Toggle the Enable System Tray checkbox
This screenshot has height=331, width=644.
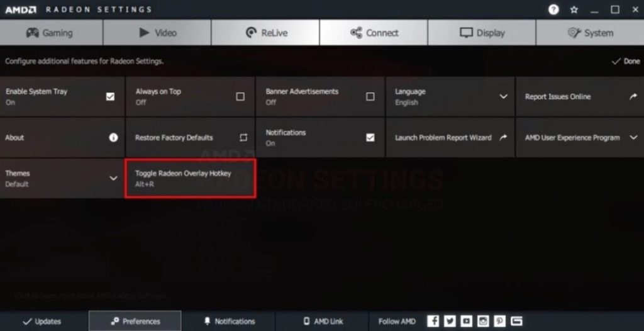pos(110,97)
